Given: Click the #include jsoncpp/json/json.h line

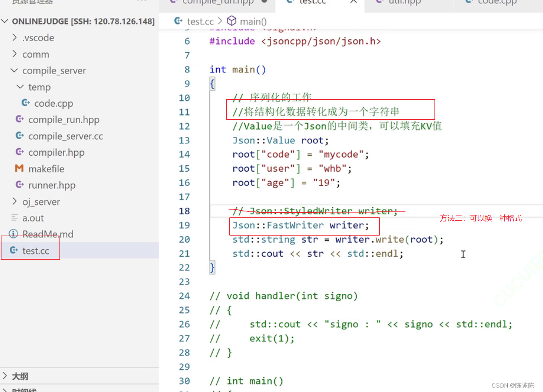Looking at the screenshot, I should click(295, 41).
